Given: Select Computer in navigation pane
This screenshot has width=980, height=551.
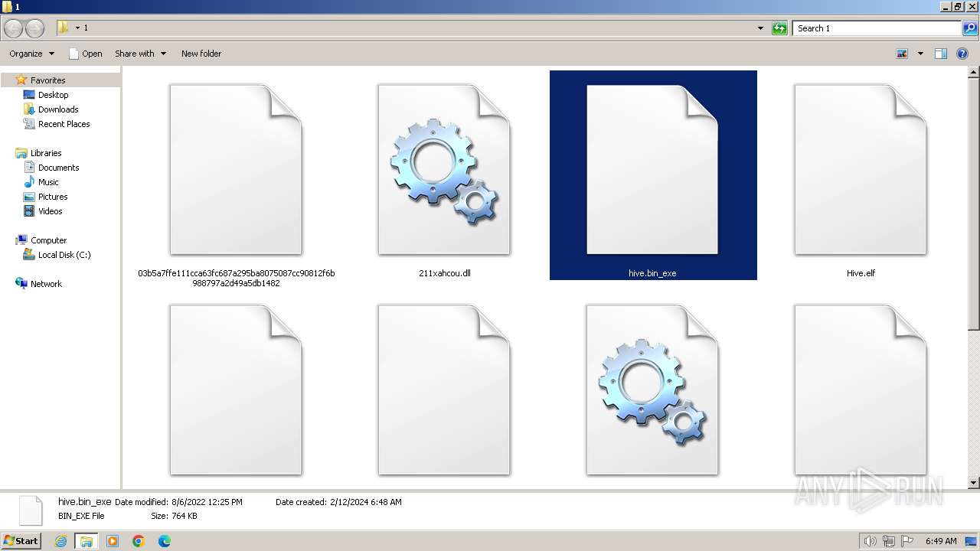Looking at the screenshot, I should pyautogui.click(x=48, y=240).
